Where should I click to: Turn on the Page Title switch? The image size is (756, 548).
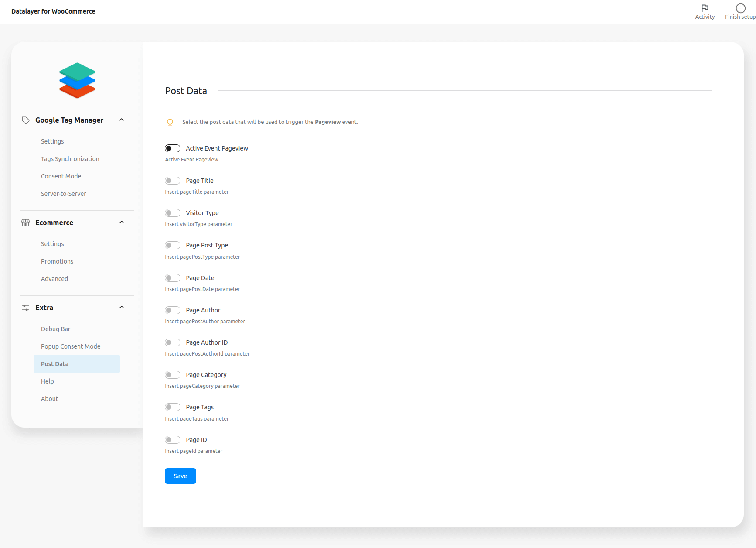point(173,181)
